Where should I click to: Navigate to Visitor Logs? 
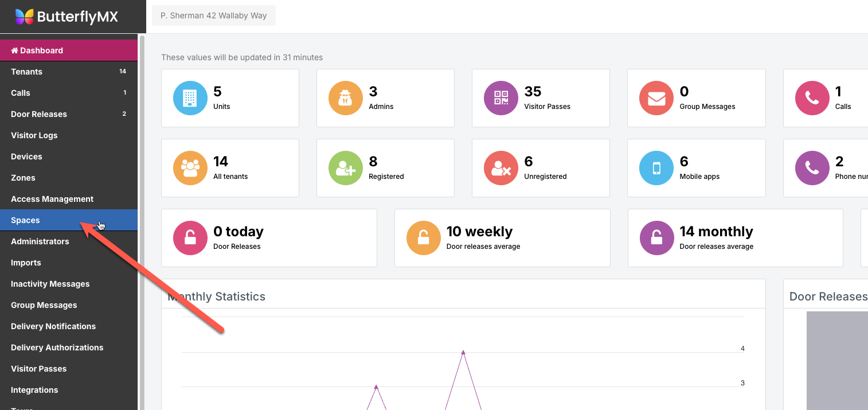[x=34, y=135]
